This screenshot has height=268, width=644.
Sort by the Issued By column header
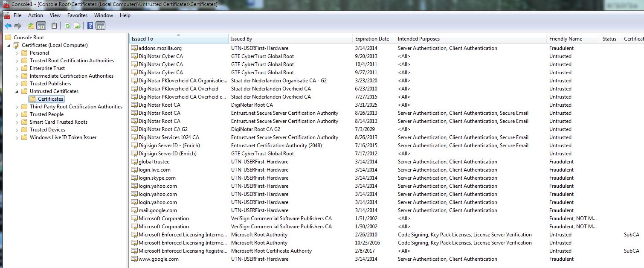tap(291, 39)
